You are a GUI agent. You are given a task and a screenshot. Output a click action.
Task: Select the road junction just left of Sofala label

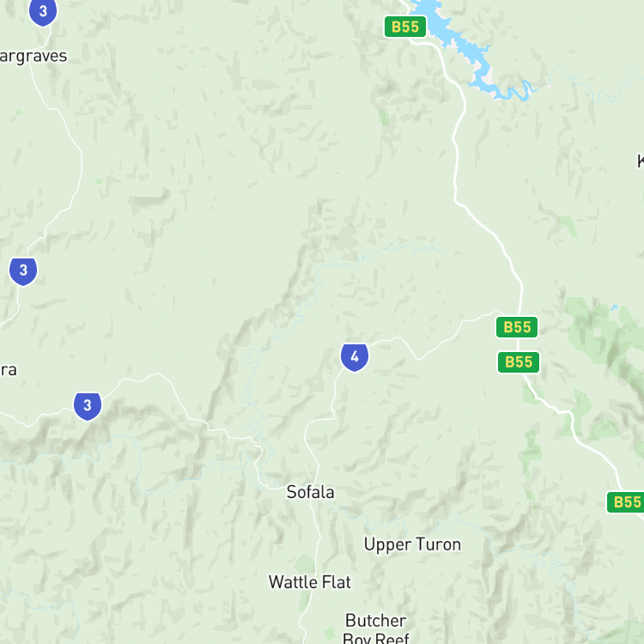267,489
